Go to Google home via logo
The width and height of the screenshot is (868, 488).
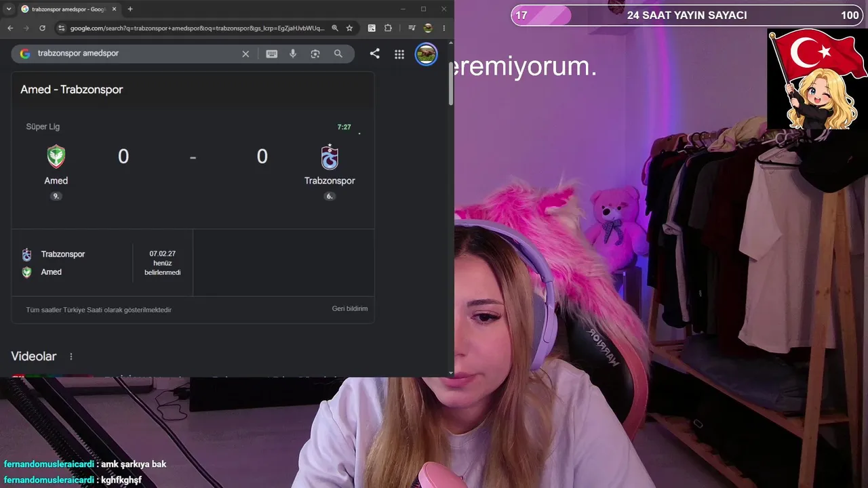click(25, 54)
